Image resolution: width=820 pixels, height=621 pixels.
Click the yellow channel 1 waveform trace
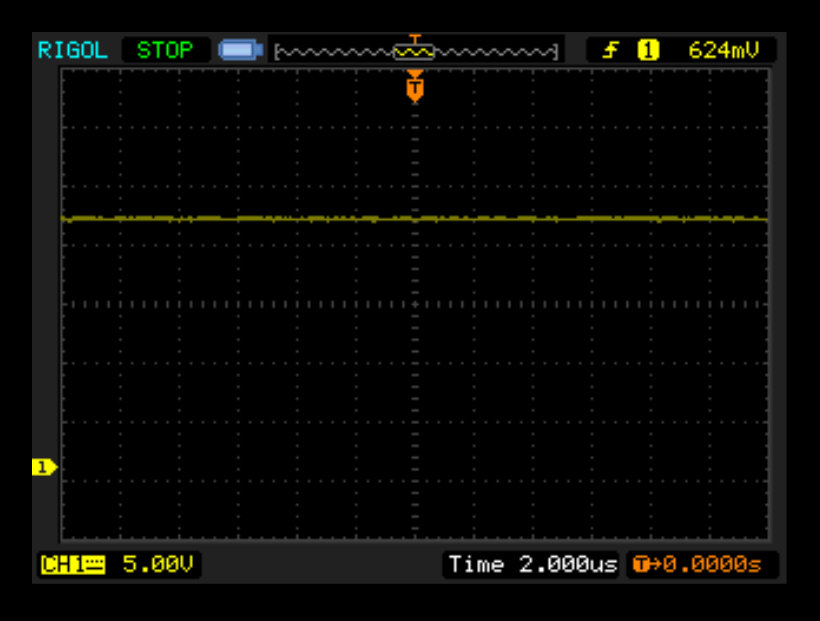pyautogui.click(x=415, y=219)
